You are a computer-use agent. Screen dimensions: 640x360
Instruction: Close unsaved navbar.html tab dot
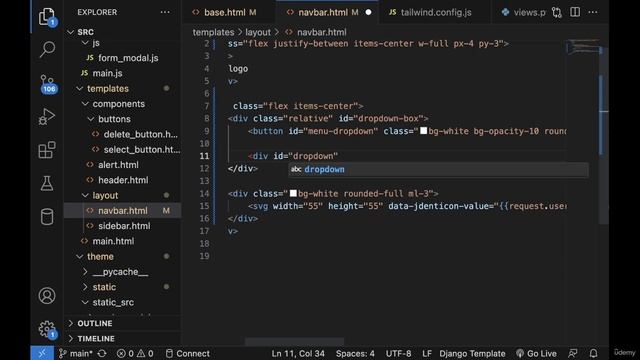(368, 12)
